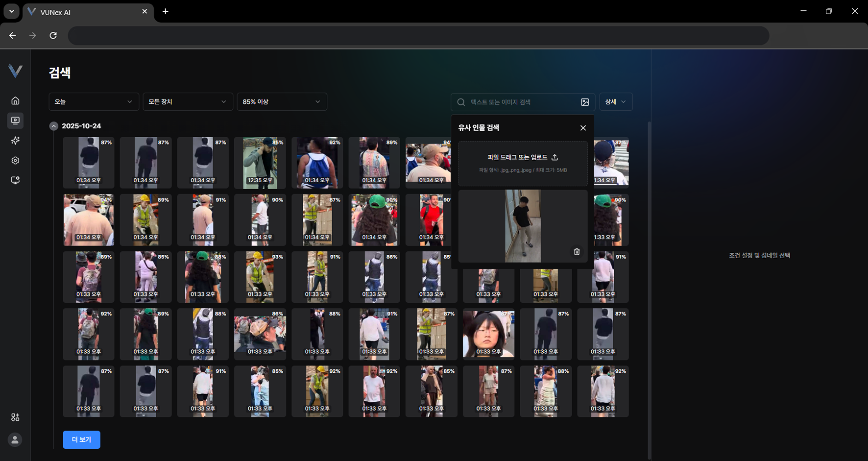868x461 pixels.
Task: Delete the uploaded image with the trash icon
Action: [x=577, y=252]
